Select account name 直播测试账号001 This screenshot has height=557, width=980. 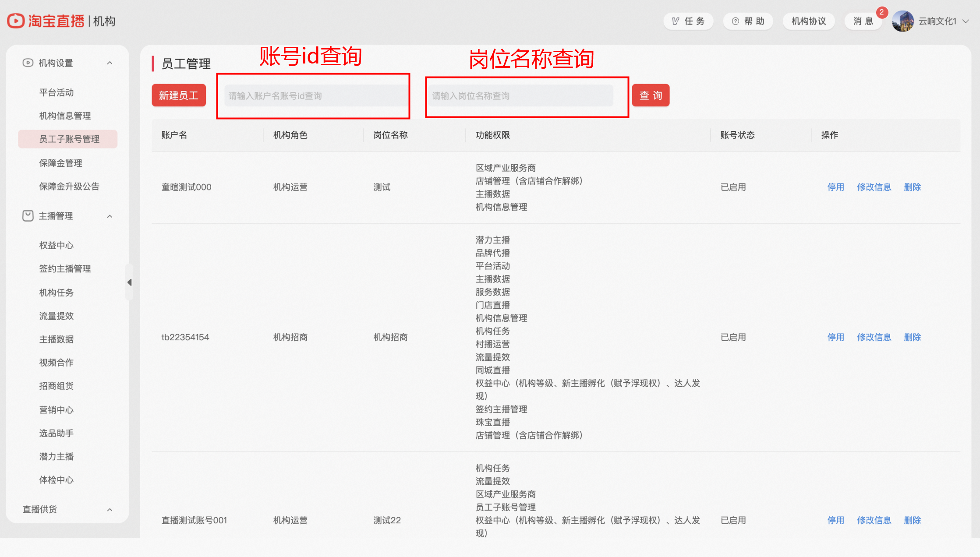point(194,520)
